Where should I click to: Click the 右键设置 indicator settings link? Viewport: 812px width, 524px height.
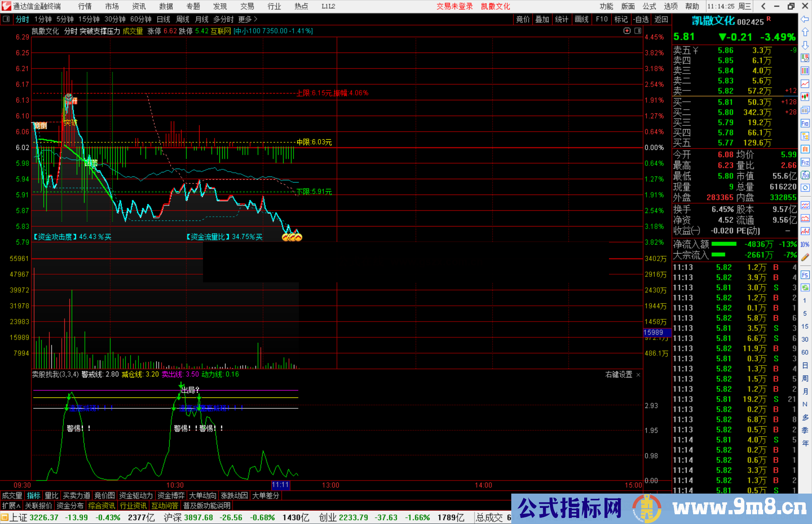point(619,375)
